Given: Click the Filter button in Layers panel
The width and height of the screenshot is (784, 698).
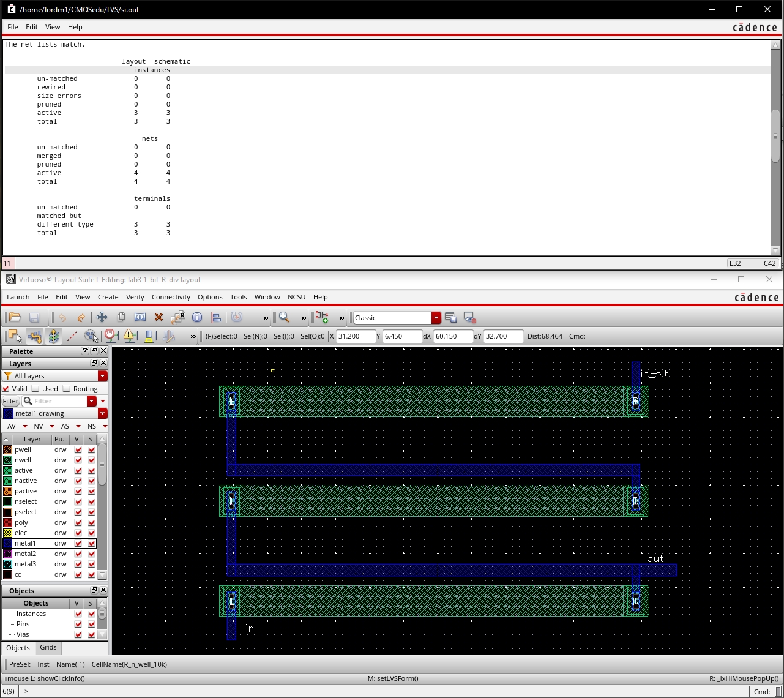Looking at the screenshot, I should click(x=10, y=401).
